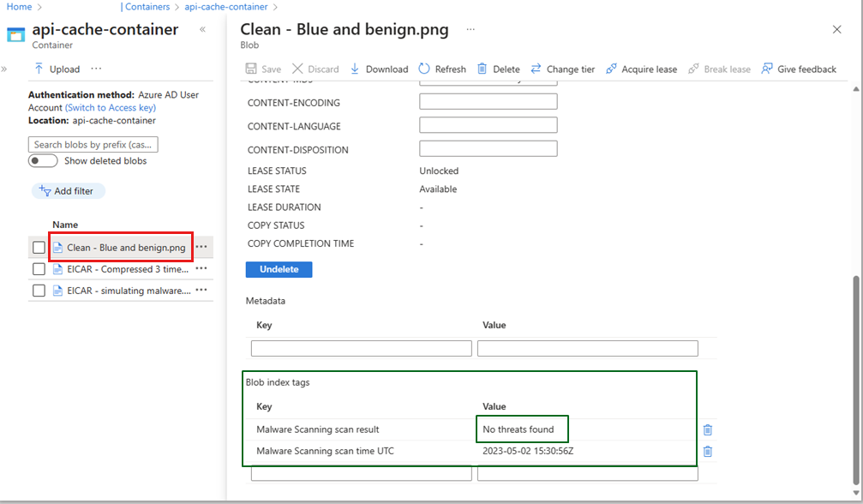The height and width of the screenshot is (504, 863).
Task: Remove the Malware Scanning scan result tag
Action: click(x=706, y=429)
